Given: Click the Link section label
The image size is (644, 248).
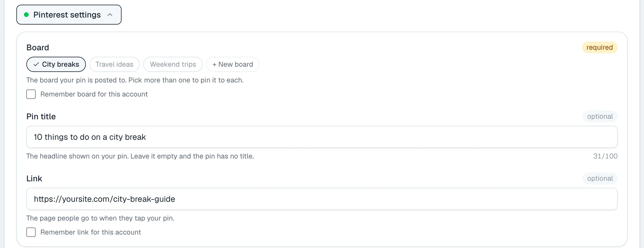Looking at the screenshot, I should click(x=34, y=178).
